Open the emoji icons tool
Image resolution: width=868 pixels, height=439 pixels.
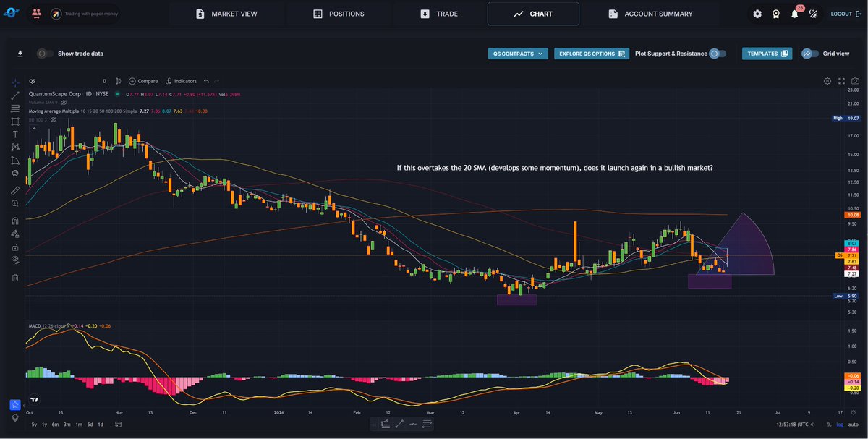pyautogui.click(x=15, y=174)
